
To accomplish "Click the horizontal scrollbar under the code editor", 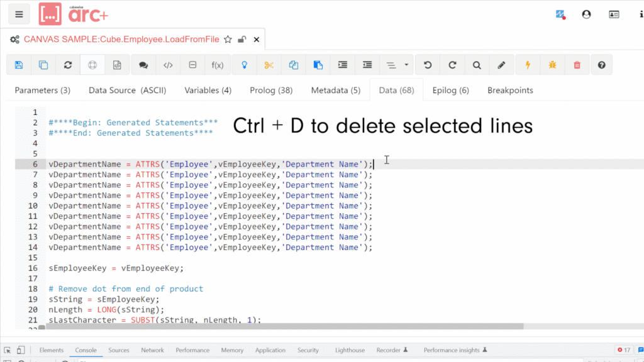I will tap(283, 326).
